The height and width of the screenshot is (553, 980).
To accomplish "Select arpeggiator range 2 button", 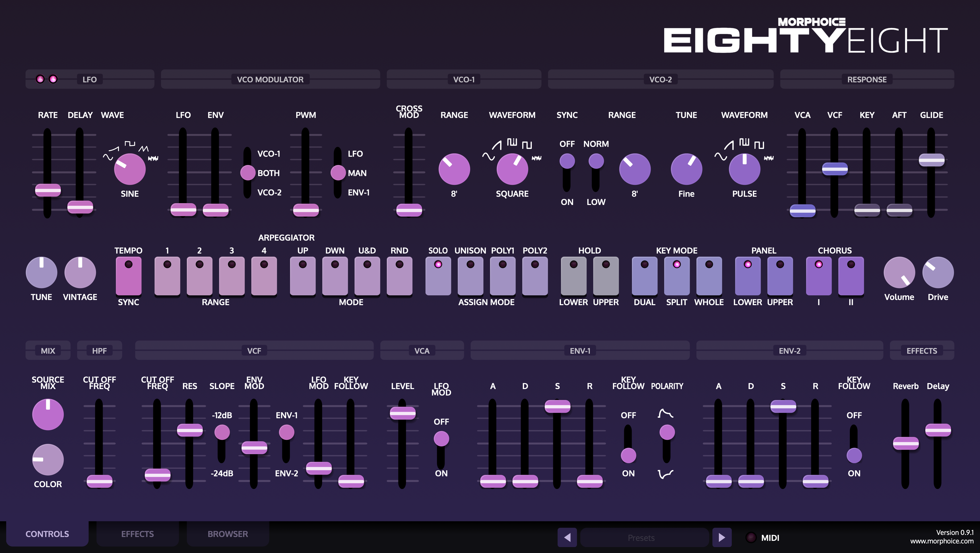I will click(199, 276).
